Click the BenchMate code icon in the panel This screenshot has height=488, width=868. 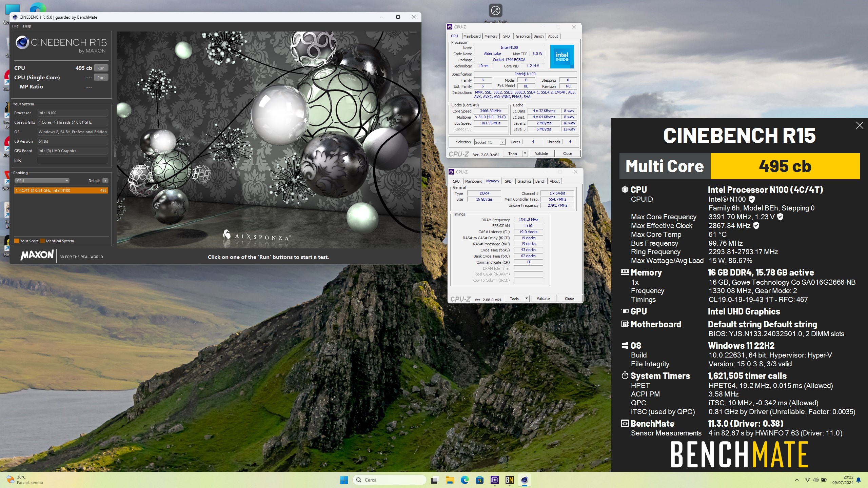(x=625, y=423)
